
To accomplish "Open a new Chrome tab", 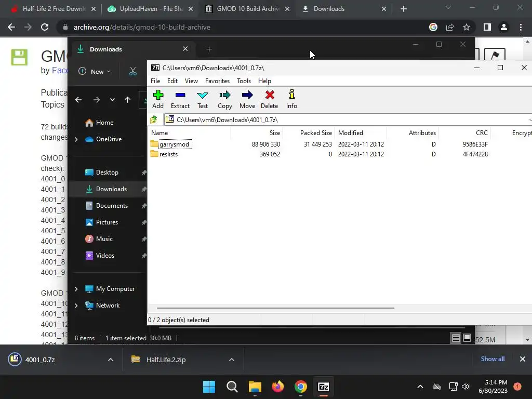I will tap(403, 9).
